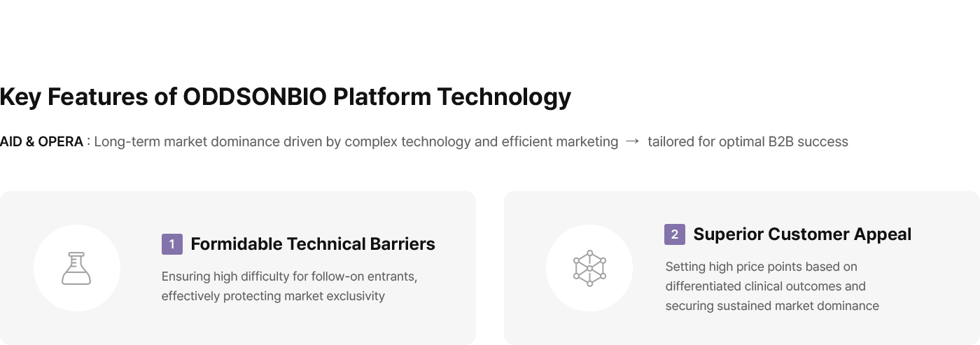Open the 'Formidable Technical Barriers' title
980x345 pixels.
click(x=313, y=244)
